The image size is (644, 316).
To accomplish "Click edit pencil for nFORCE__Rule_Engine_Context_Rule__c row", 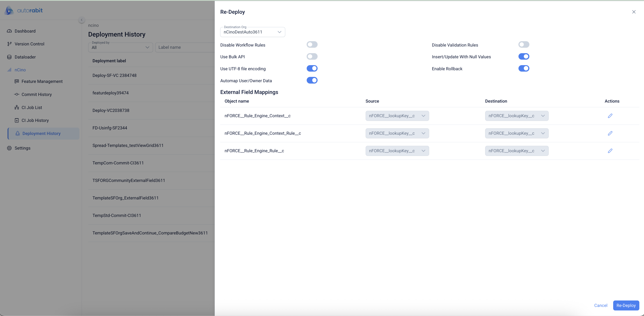I will tap(610, 133).
